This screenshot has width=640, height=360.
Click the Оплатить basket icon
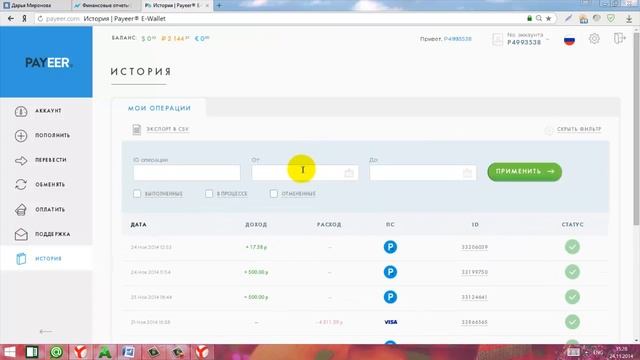[21, 209]
